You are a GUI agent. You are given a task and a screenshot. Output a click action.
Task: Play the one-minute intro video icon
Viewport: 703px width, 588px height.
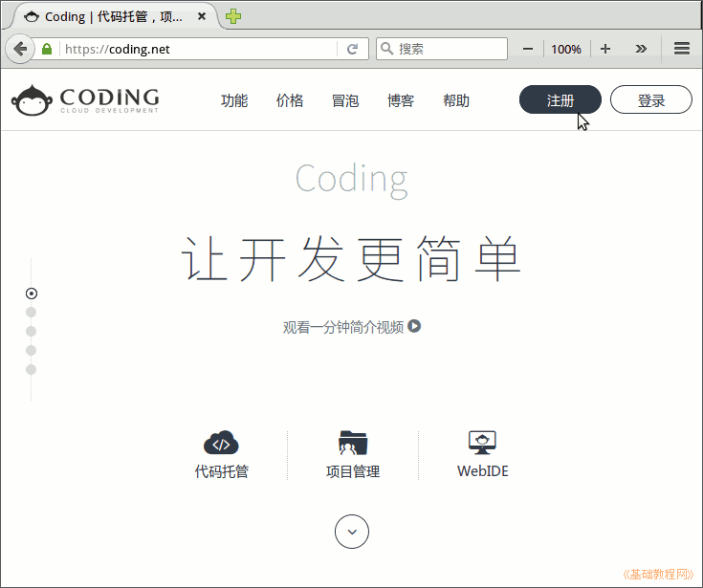414,326
